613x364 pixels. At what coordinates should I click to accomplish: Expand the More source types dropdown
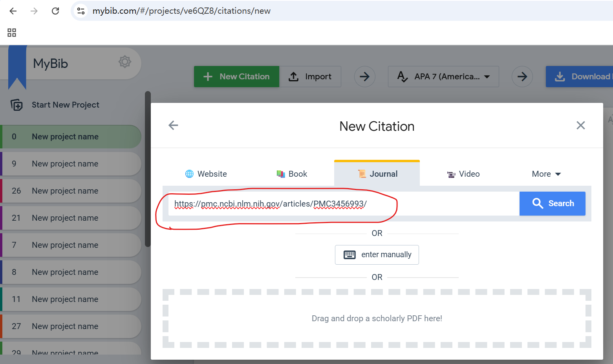point(546,174)
